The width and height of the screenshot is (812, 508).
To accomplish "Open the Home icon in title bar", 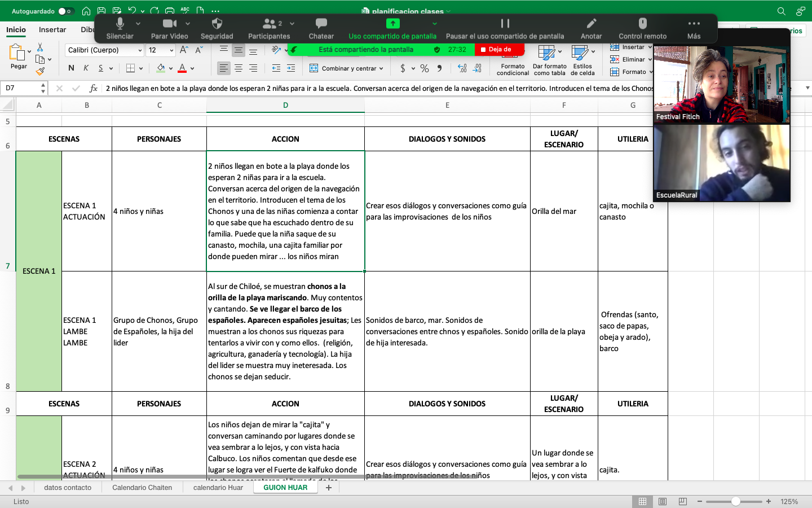I will (86, 11).
